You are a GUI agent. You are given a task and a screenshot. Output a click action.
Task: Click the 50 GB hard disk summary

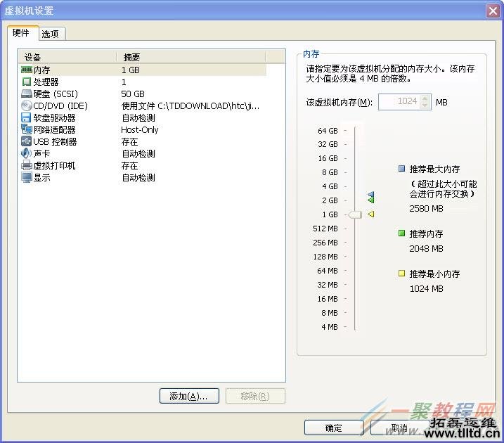133,94
